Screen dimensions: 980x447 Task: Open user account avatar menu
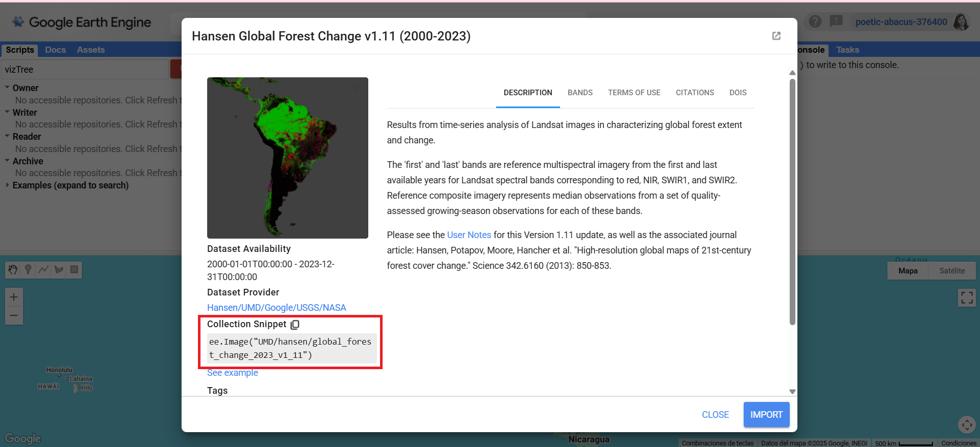[962, 22]
